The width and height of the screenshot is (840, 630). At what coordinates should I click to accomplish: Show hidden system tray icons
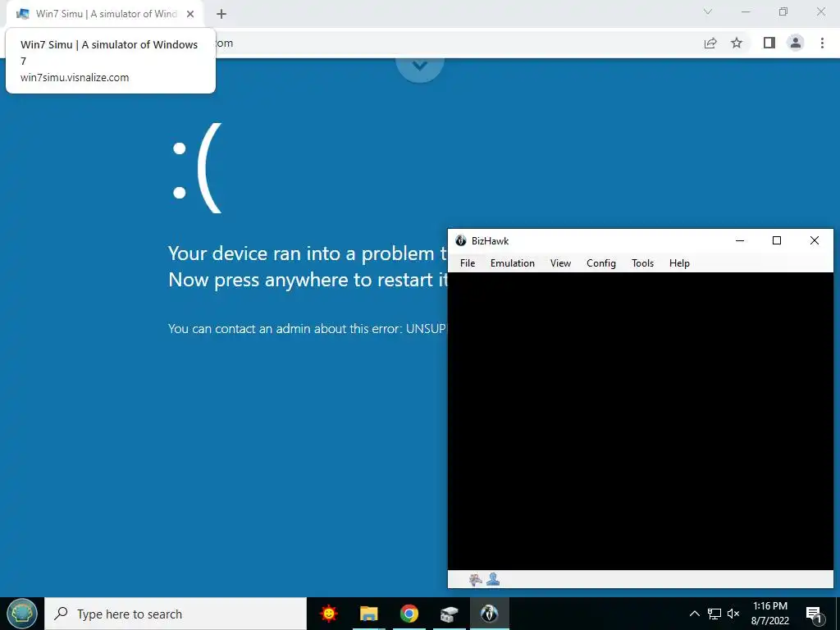point(694,614)
